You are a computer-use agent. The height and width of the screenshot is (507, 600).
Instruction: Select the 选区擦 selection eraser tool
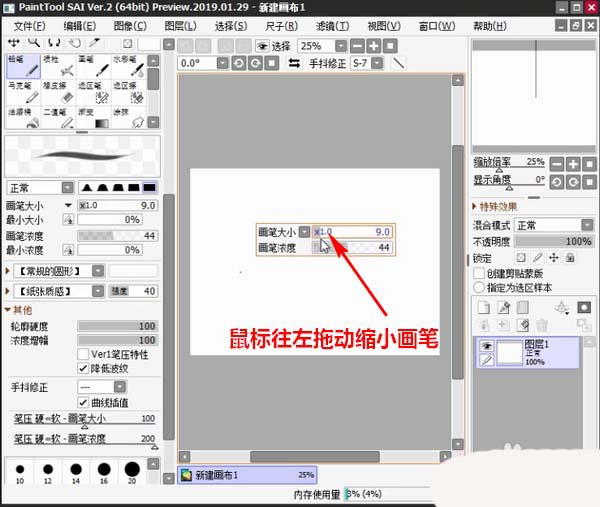[128, 92]
